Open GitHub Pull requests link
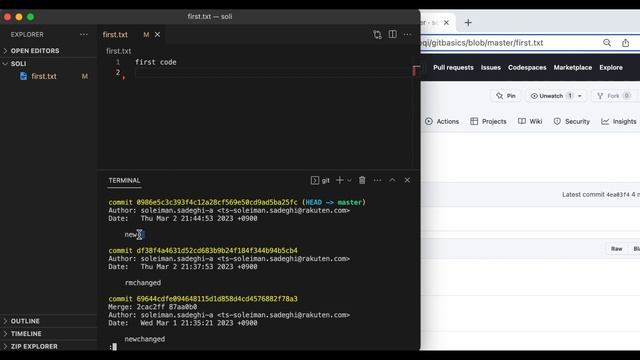 pos(453,68)
